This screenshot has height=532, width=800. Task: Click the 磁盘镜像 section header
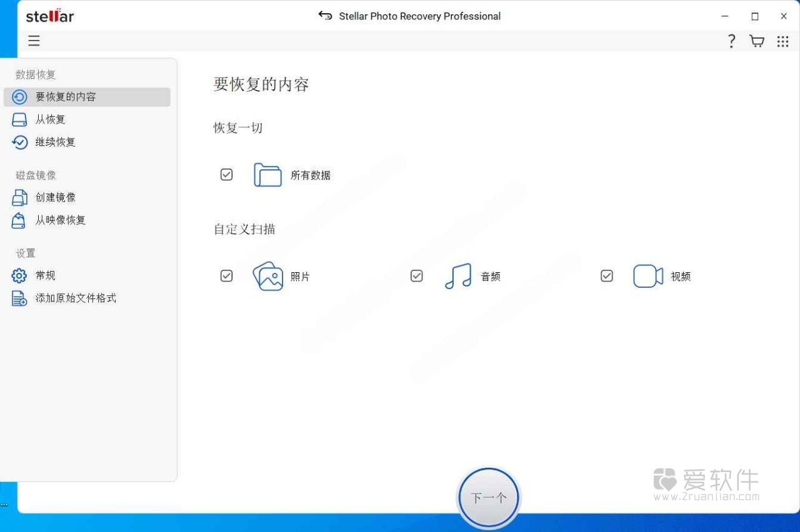(36, 175)
